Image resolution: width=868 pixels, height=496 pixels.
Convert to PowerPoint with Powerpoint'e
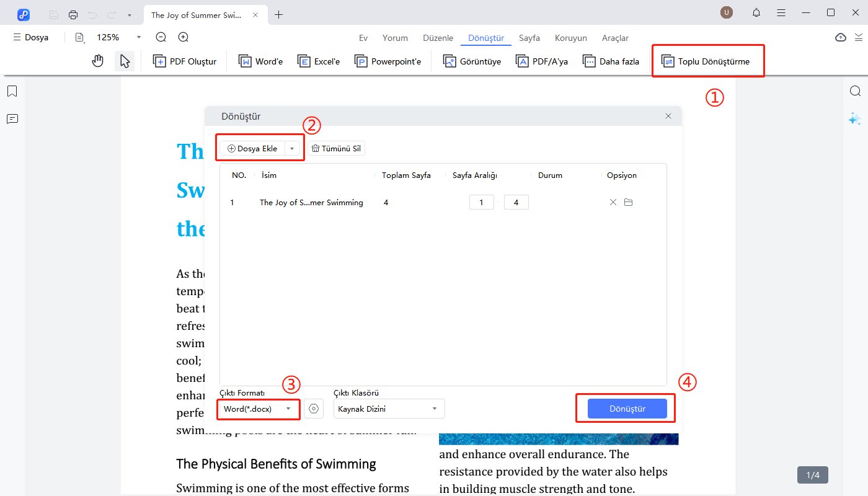(387, 61)
